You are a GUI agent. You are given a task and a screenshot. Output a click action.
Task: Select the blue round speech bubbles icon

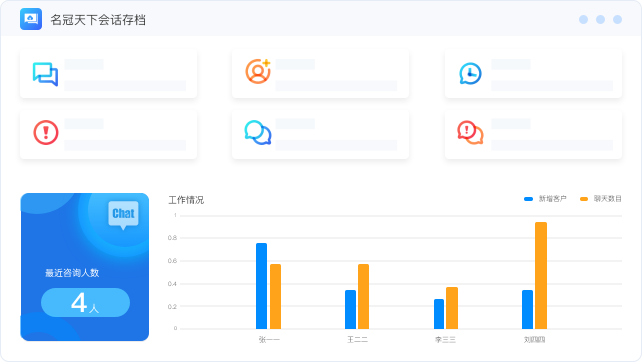point(258,133)
